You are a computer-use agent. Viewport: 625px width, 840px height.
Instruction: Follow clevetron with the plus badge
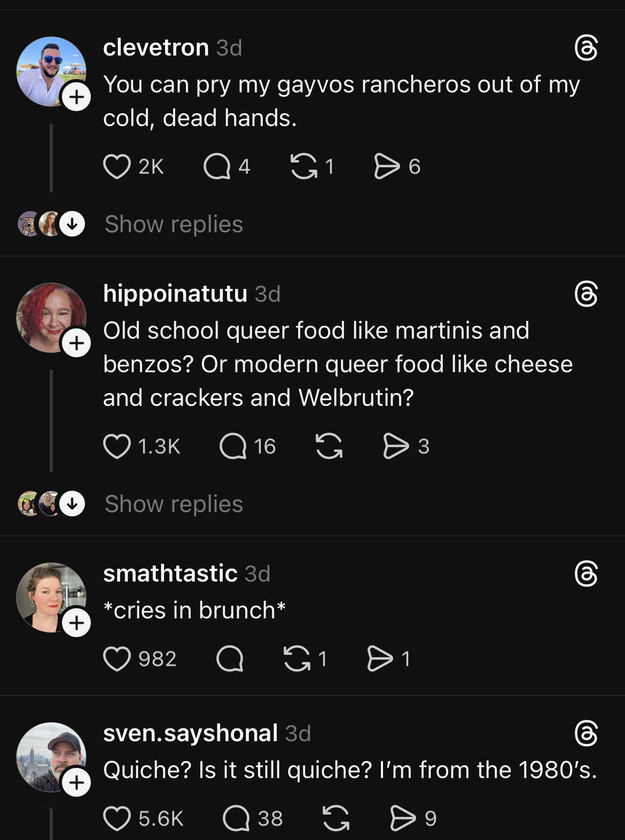tap(76, 97)
